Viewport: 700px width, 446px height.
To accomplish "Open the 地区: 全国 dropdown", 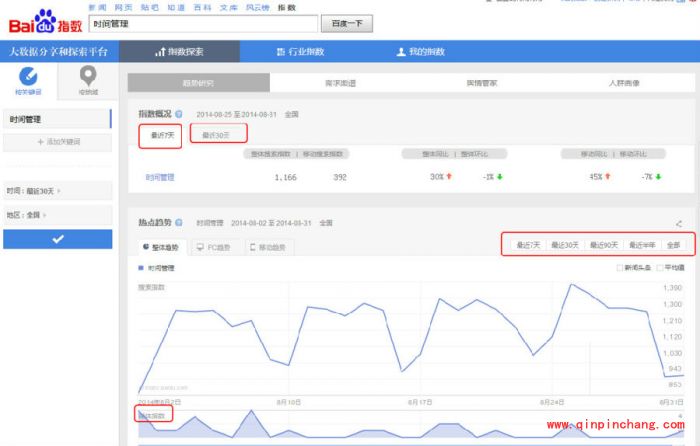I will click(58, 215).
